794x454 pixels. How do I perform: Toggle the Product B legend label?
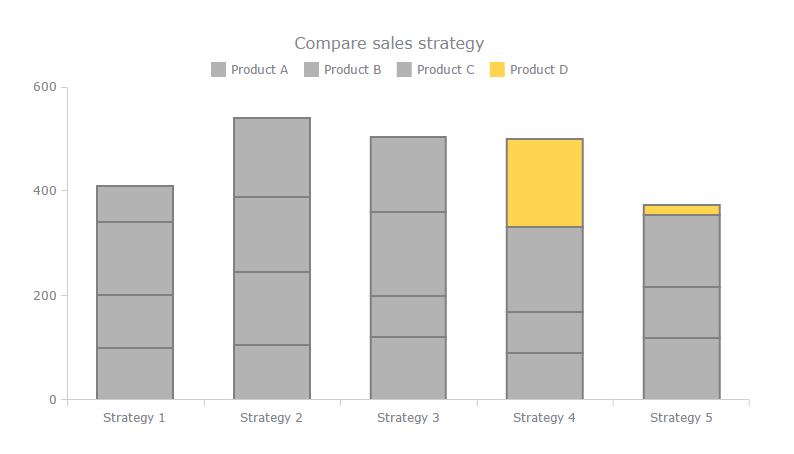pos(352,70)
